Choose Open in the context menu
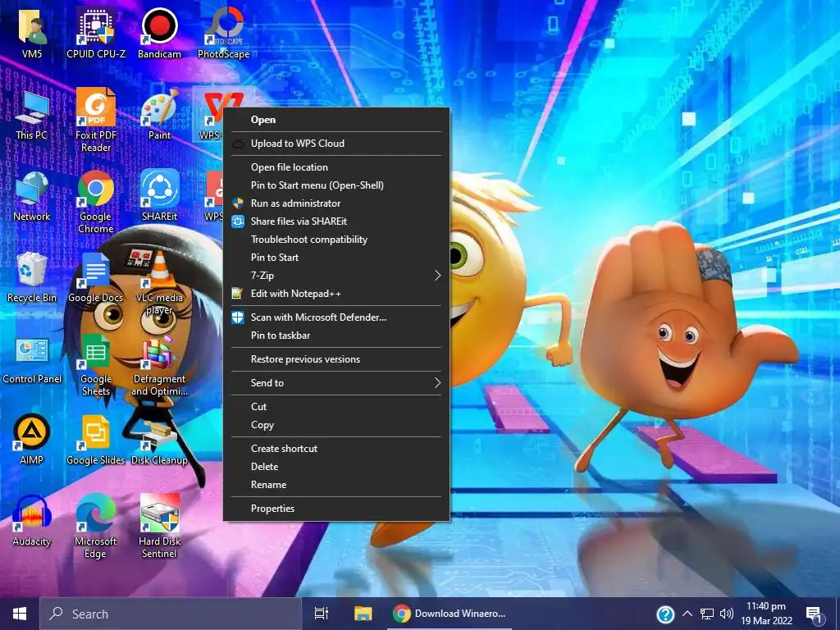 click(x=336, y=120)
